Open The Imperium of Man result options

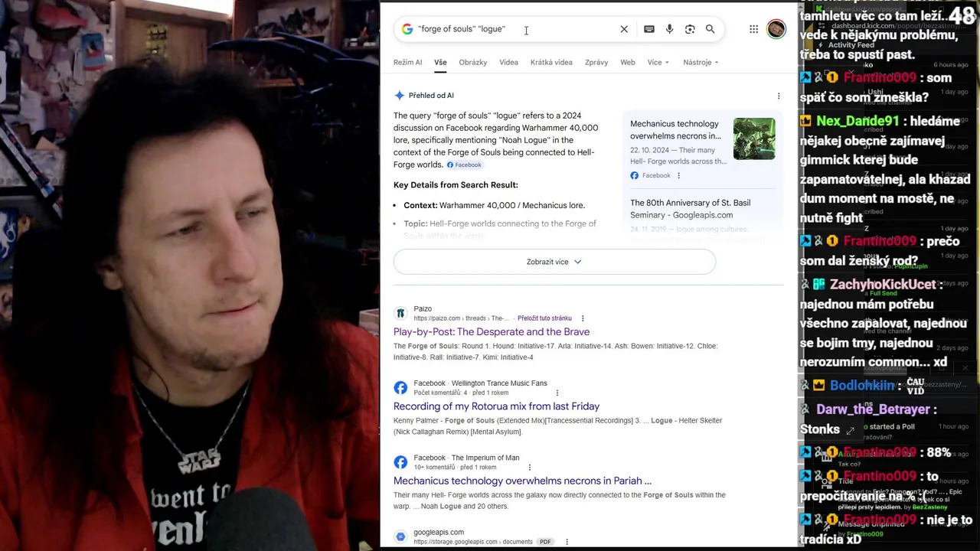[529, 468]
